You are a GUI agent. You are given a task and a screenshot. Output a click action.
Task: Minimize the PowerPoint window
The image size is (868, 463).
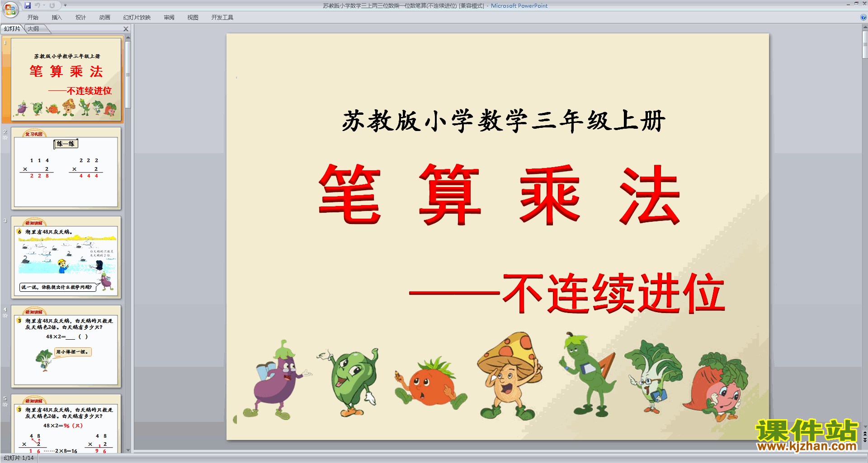(848, 4)
